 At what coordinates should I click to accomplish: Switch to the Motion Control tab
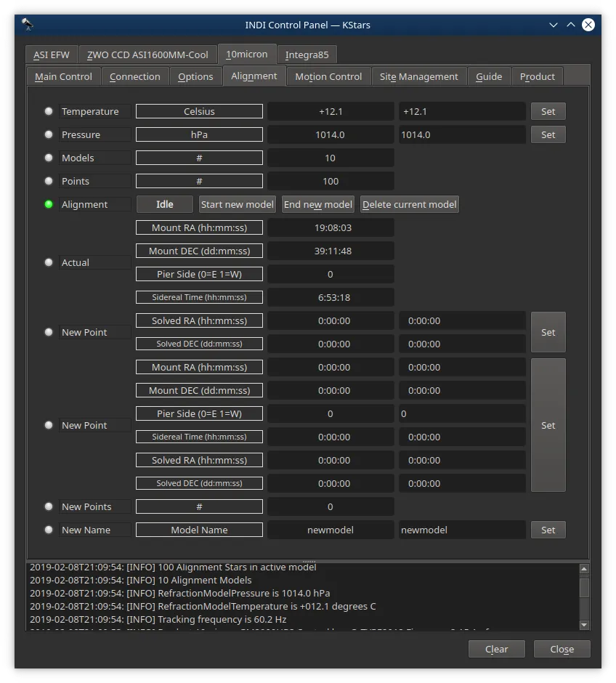[328, 77]
